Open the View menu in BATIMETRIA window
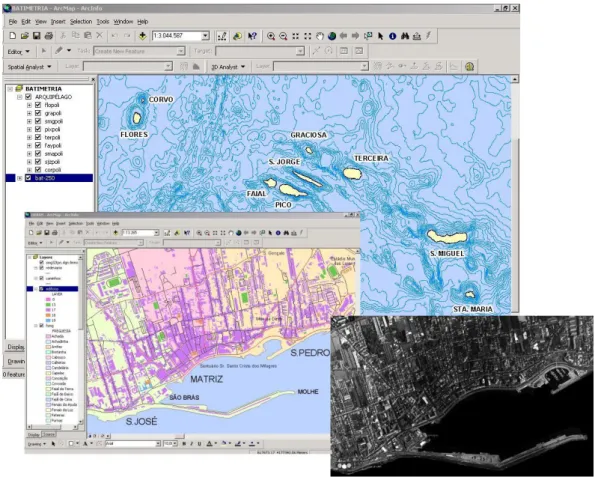 point(41,22)
